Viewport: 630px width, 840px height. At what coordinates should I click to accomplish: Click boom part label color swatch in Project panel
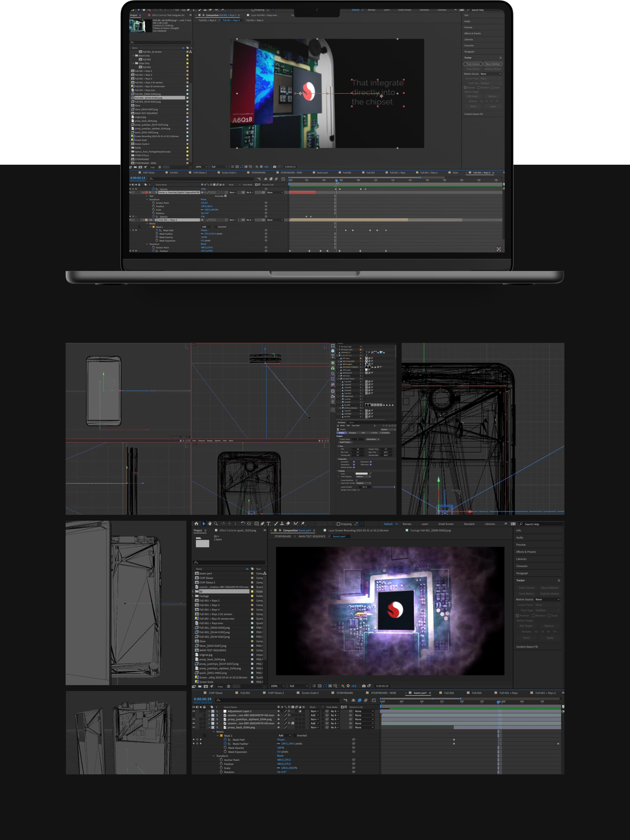[252, 574]
